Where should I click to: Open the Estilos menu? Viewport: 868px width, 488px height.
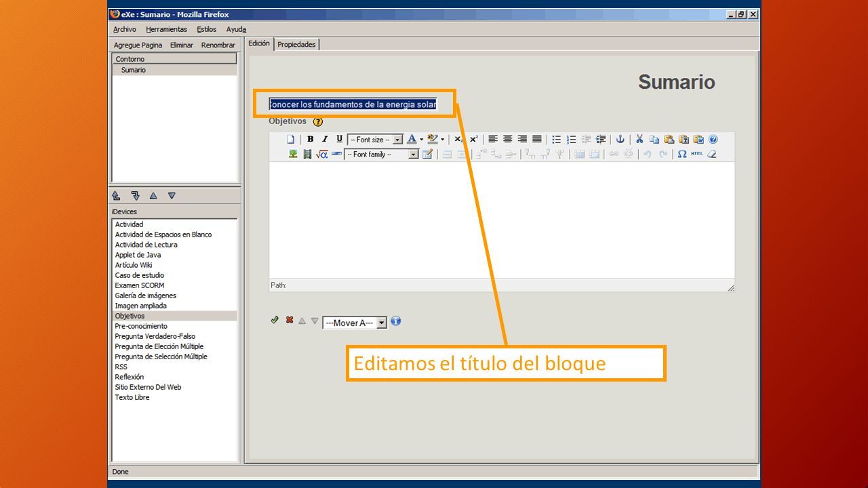click(x=207, y=29)
